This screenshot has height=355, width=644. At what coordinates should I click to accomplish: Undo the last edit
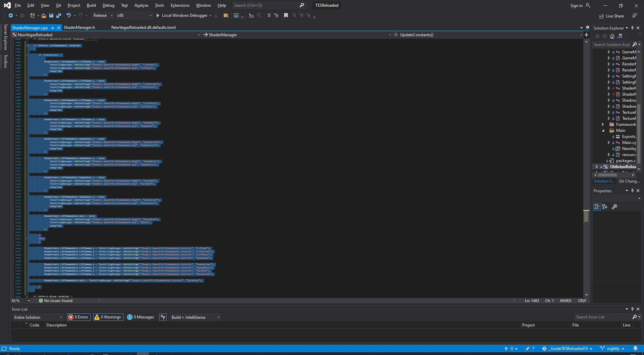(69, 15)
